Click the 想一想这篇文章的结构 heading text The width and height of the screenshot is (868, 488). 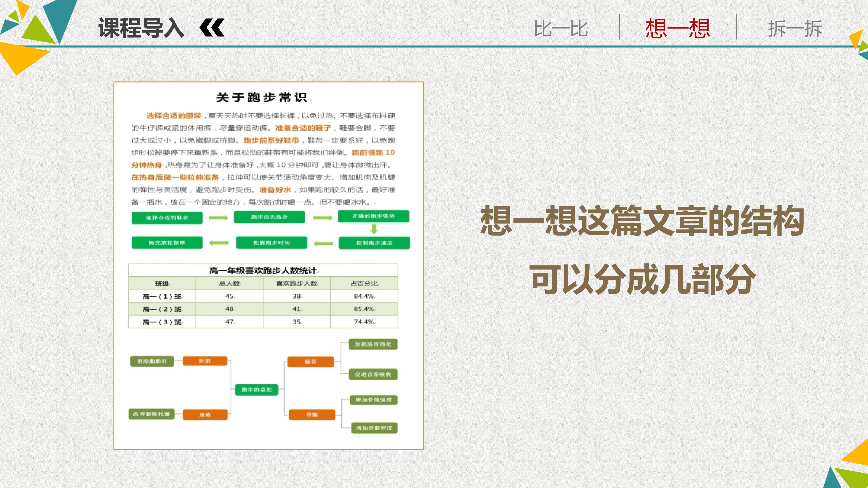(x=642, y=221)
